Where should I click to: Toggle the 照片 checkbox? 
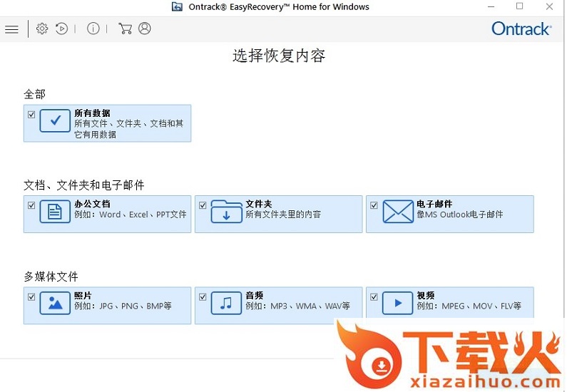(31, 297)
